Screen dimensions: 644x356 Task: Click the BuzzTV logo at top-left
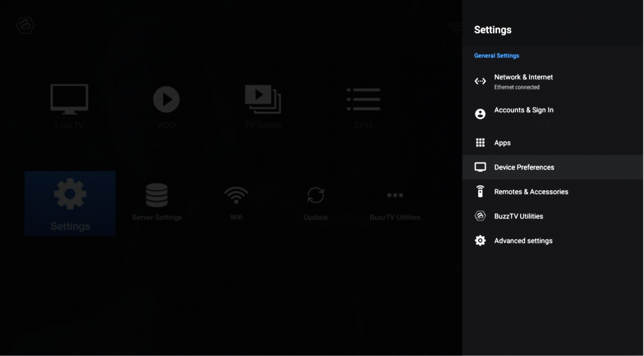click(25, 25)
